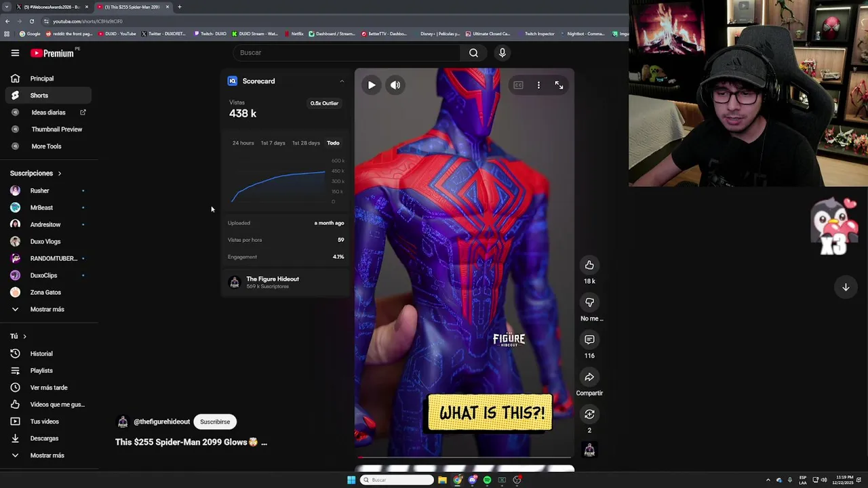The width and height of the screenshot is (868, 488).
Task: Open Rusher subscription channel
Action: click(x=49, y=190)
